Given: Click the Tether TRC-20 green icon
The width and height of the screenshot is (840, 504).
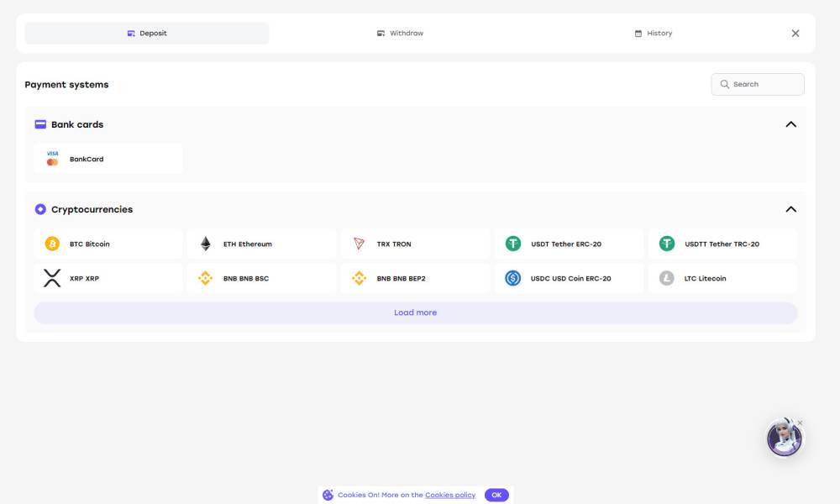Looking at the screenshot, I should (666, 244).
